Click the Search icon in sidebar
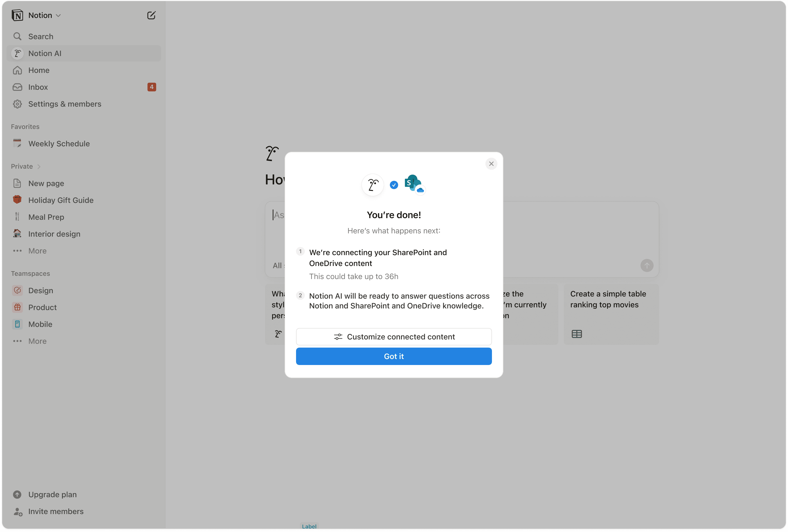788x532 pixels. coord(17,36)
